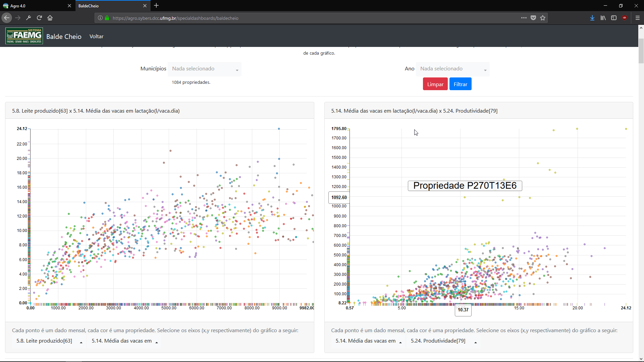Reload the current page
644x362 pixels.
39,18
